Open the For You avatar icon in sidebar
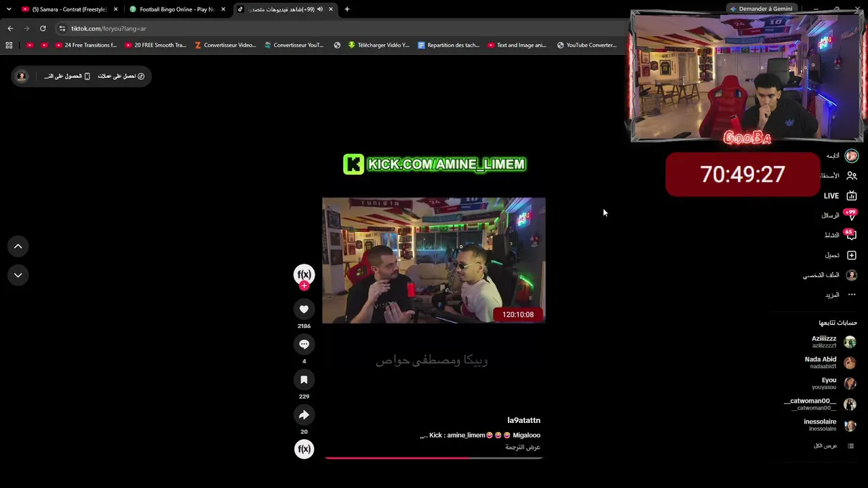The height and width of the screenshot is (488, 868). tap(852, 156)
